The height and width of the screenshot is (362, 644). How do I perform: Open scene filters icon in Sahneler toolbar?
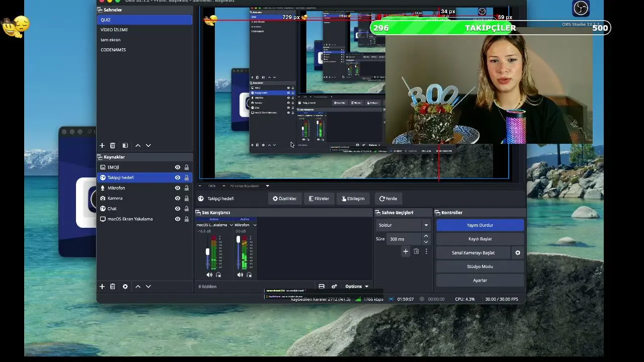125,145
